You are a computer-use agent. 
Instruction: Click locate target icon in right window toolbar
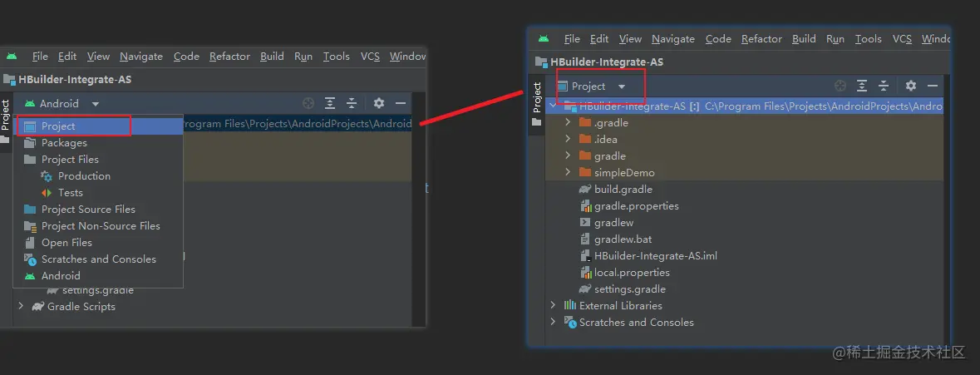coord(840,86)
